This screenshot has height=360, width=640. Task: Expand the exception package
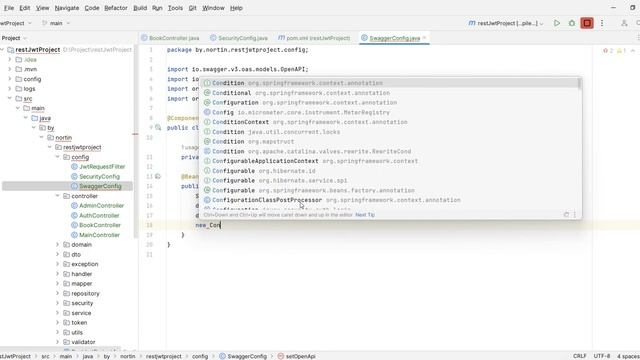[x=58, y=264]
